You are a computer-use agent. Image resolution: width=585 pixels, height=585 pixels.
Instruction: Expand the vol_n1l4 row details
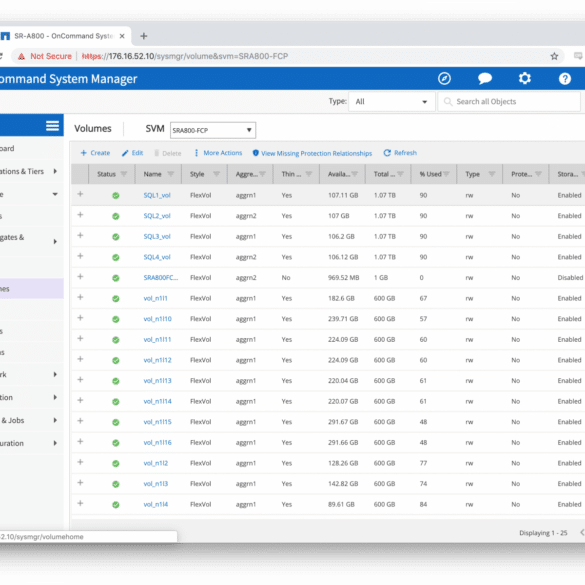pos(80,503)
